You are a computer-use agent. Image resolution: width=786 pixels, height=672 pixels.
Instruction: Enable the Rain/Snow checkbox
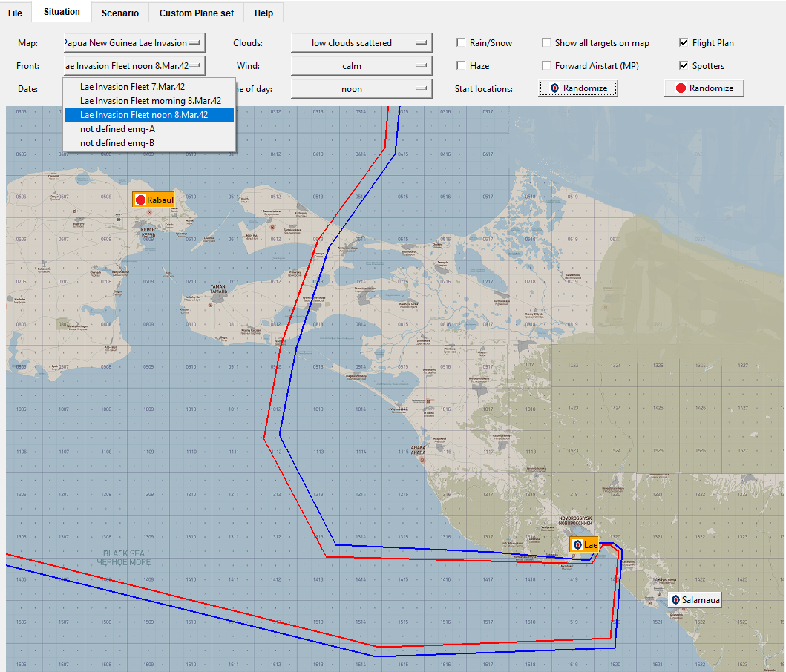click(x=461, y=42)
